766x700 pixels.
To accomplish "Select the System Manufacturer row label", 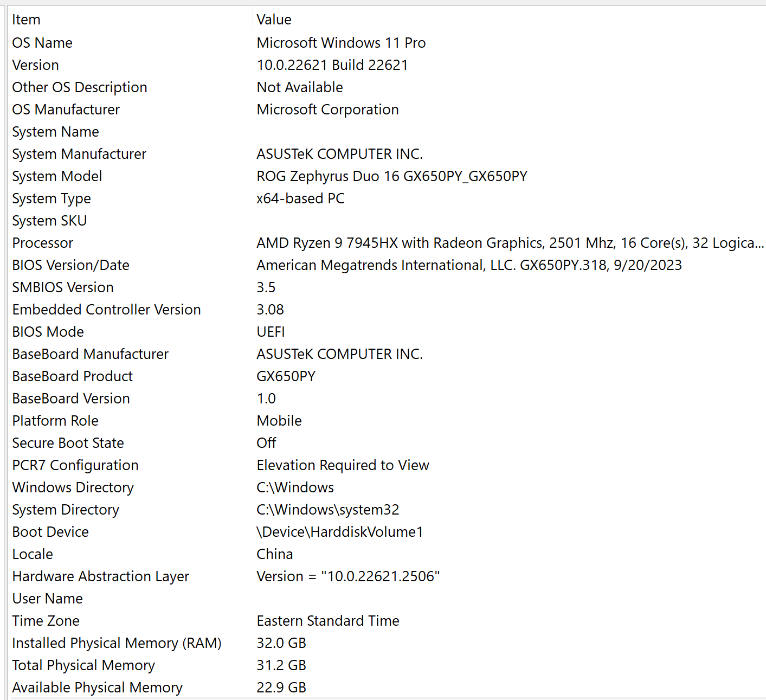I will tap(79, 154).
